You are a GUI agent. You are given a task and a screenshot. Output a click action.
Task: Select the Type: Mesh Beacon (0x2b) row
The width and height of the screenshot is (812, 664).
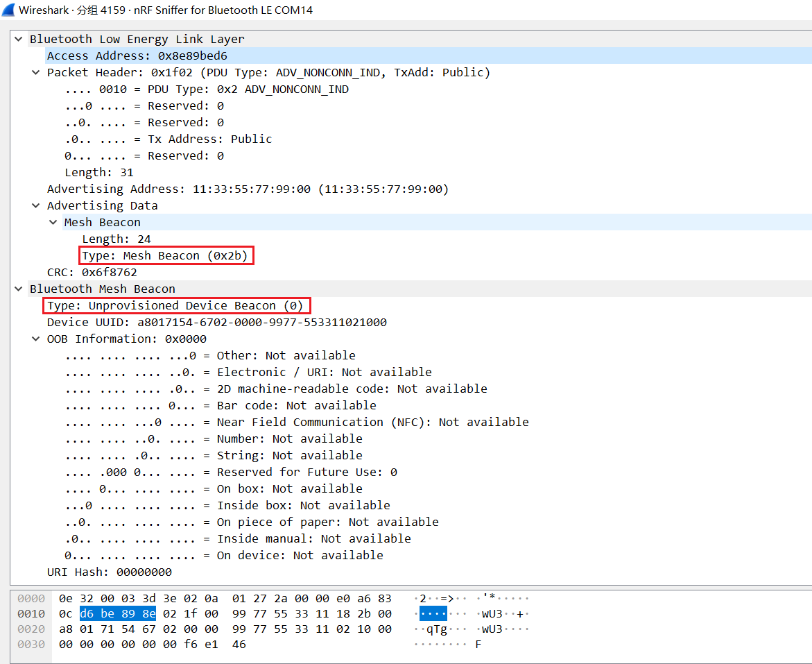[x=166, y=256]
